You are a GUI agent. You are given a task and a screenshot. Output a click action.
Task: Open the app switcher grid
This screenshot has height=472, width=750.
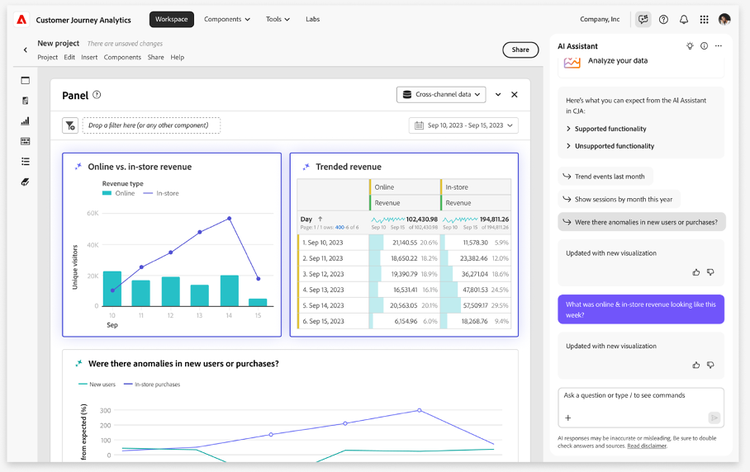(704, 19)
